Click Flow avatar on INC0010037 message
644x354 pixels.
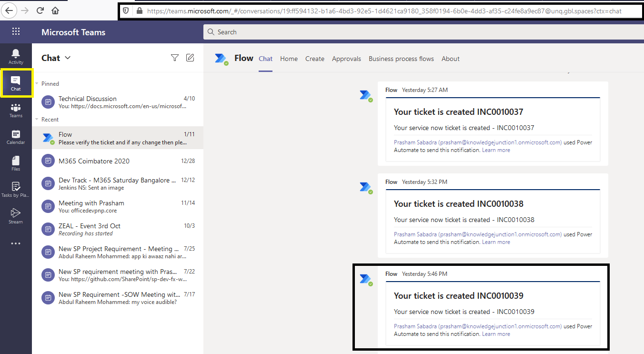coord(366,96)
